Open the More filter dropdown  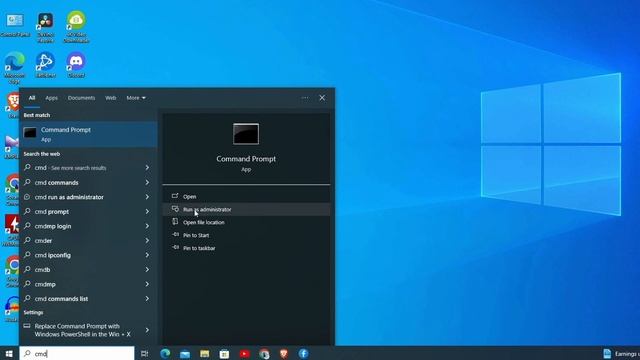pos(136,98)
